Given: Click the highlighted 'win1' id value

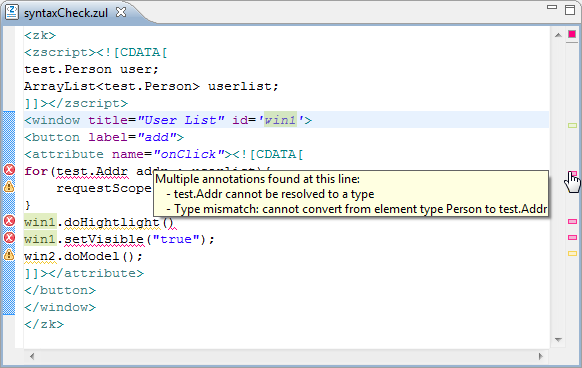Looking at the screenshot, I should pyautogui.click(x=280, y=120).
